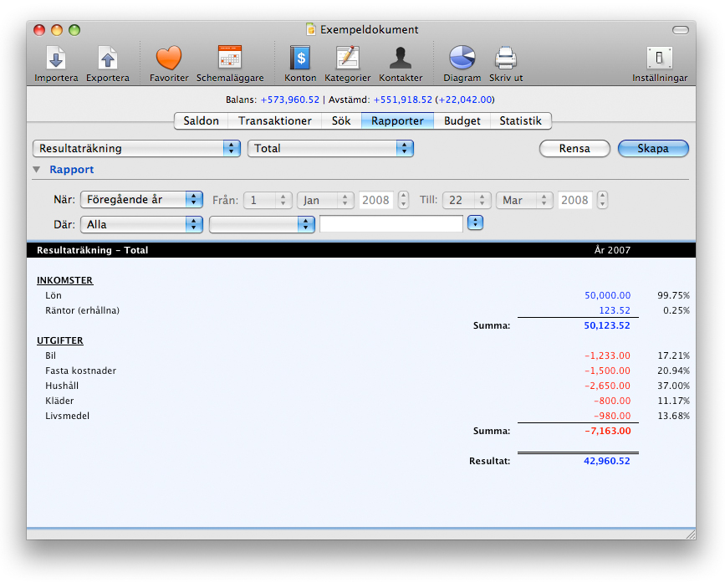Click the Skapa button

point(653,149)
